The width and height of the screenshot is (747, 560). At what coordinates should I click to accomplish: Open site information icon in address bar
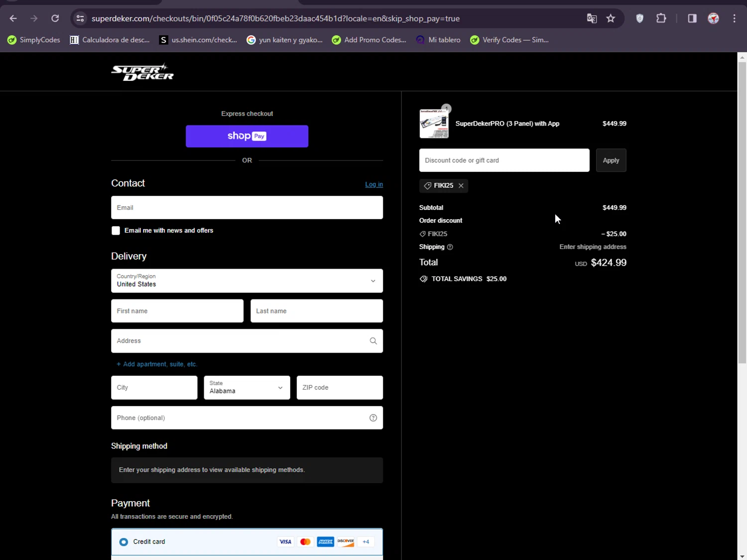point(80,18)
